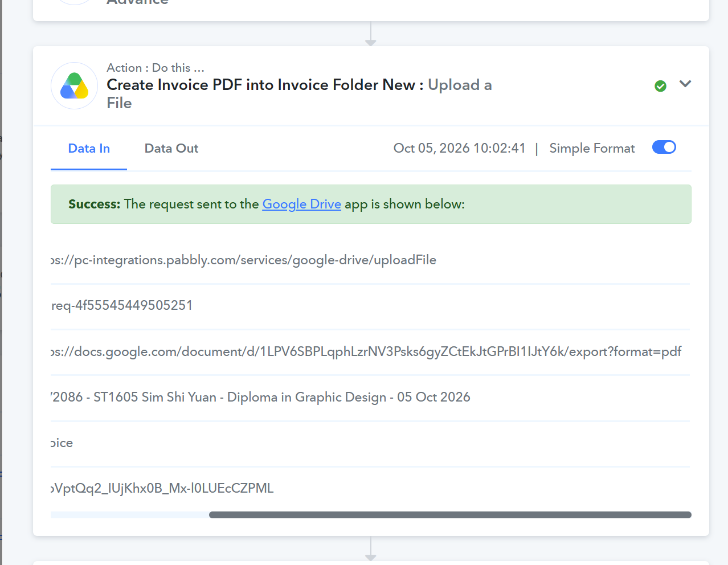Click the Create Invoice PDF step title
Image resolution: width=728 pixels, height=565 pixels.
[300, 94]
